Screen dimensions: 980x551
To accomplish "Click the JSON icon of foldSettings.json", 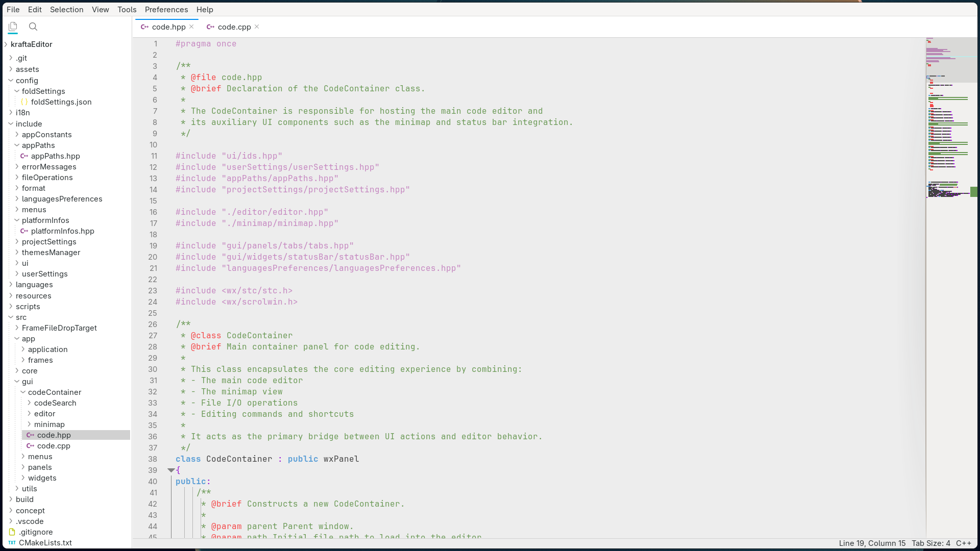I will 24,102.
